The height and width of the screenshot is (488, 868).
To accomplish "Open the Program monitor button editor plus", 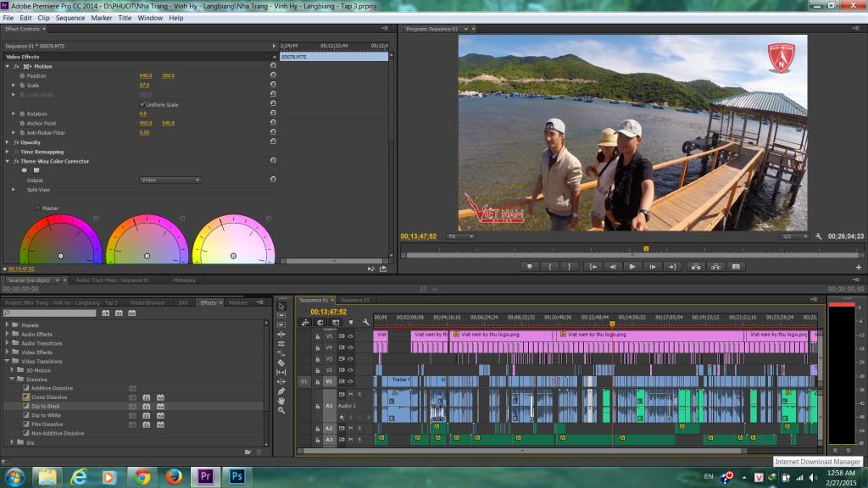I will point(859,267).
